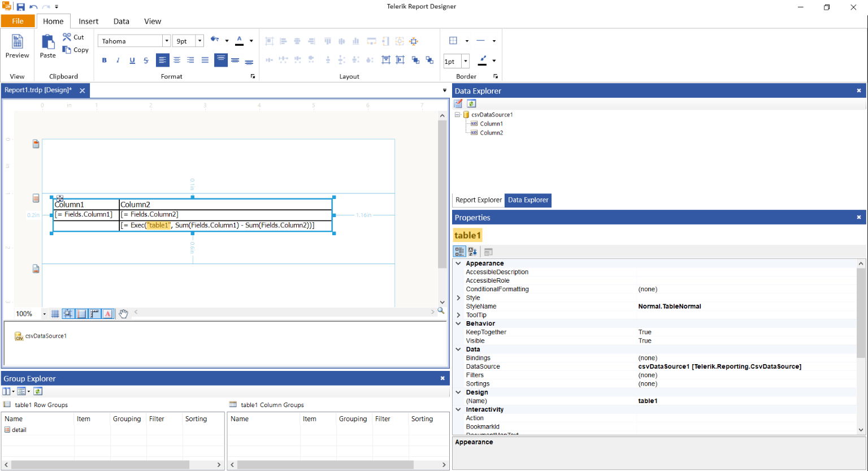Open the font color picker
The width and height of the screenshot is (868, 471).
(x=251, y=41)
